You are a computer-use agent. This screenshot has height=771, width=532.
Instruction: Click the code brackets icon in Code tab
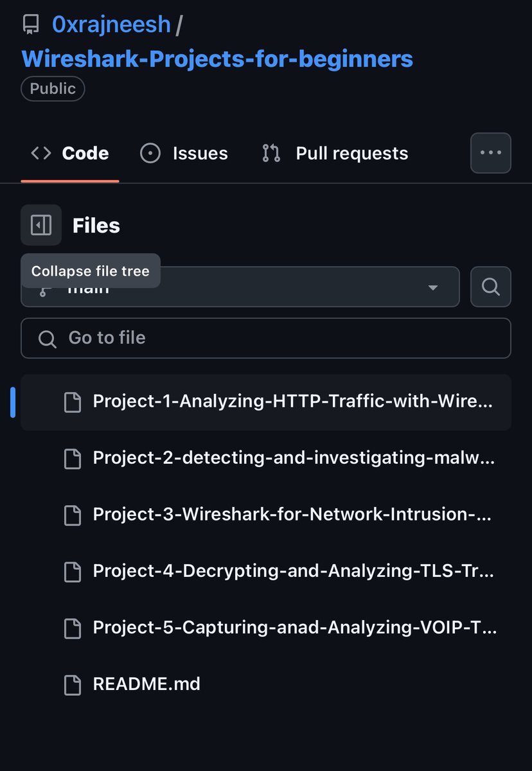point(41,154)
